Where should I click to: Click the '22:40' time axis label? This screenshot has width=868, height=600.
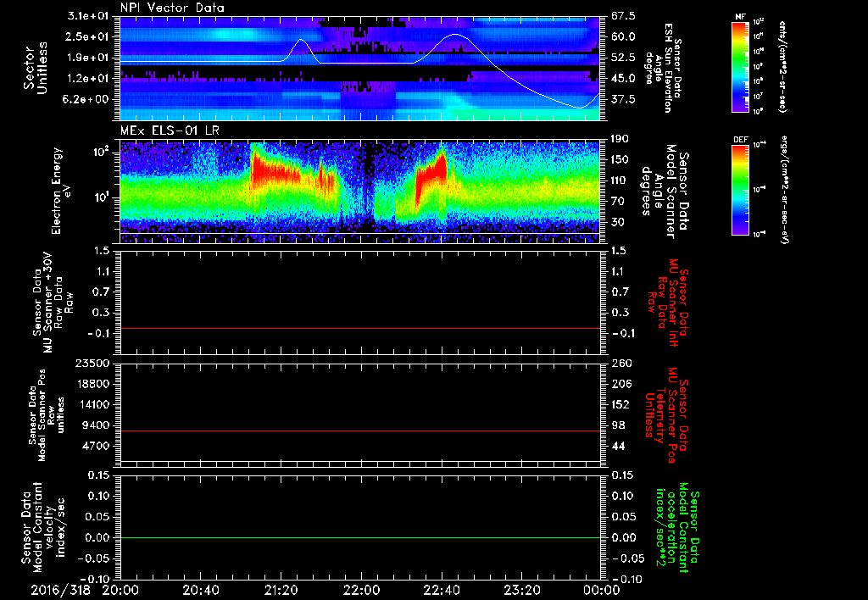coord(441,590)
